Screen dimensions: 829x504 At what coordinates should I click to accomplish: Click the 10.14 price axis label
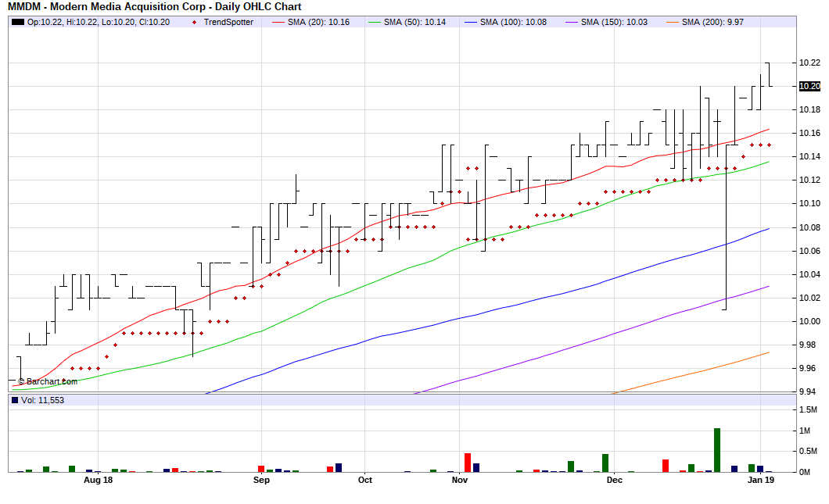pyautogui.click(x=809, y=156)
